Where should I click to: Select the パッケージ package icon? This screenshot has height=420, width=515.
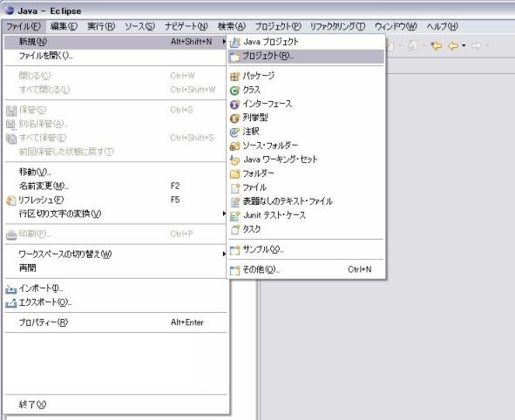tap(234, 77)
